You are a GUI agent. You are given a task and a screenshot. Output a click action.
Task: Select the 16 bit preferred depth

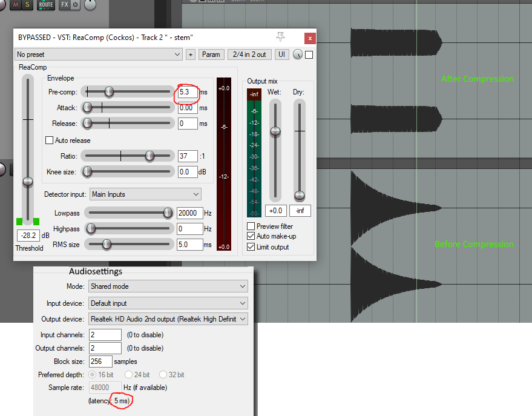92,375
